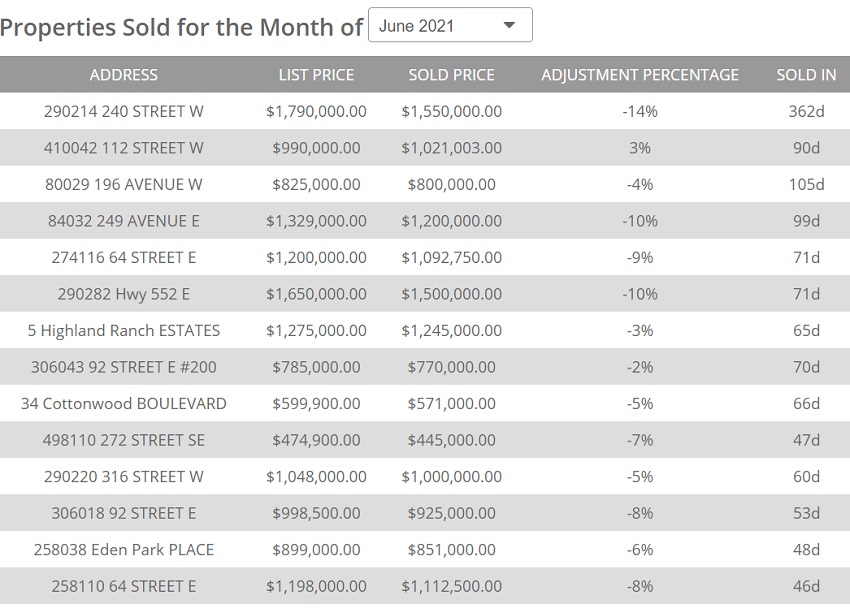Select 80029 196 AVENUE W address
This screenshot has height=608, width=850.
tap(123, 184)
